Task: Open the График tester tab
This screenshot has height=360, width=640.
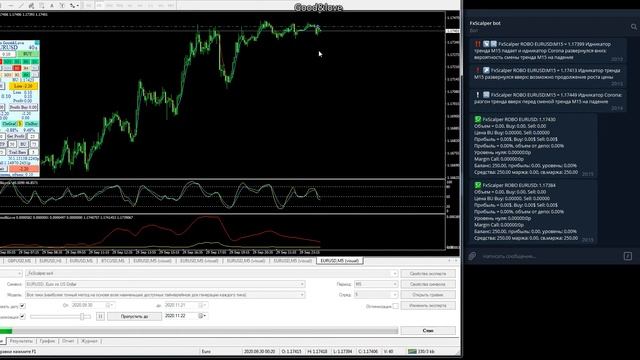Action: click(x=47, y=341)
